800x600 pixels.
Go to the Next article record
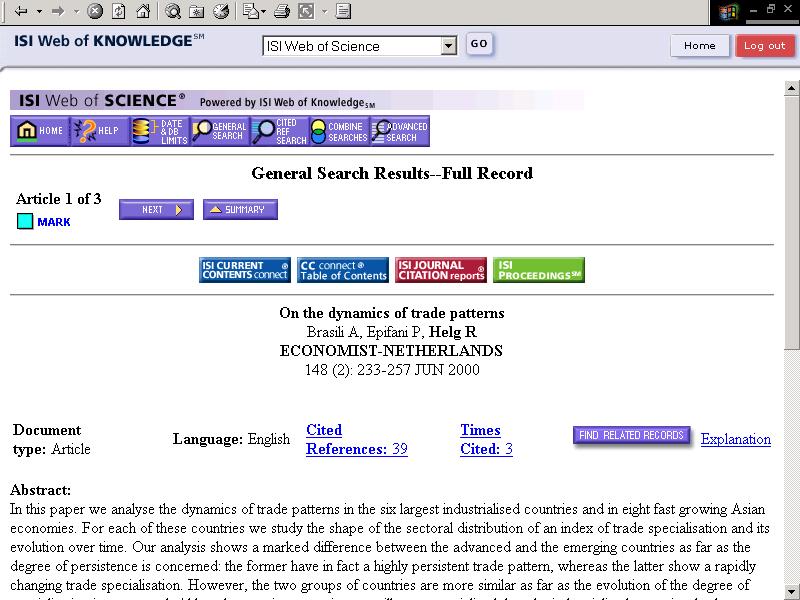[156, 210]
